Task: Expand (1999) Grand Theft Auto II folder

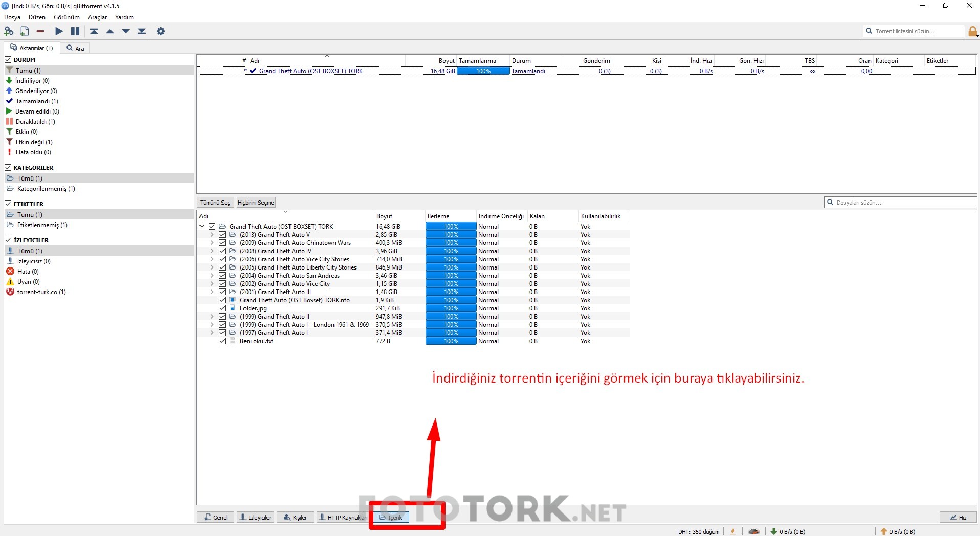Action: 212,317
